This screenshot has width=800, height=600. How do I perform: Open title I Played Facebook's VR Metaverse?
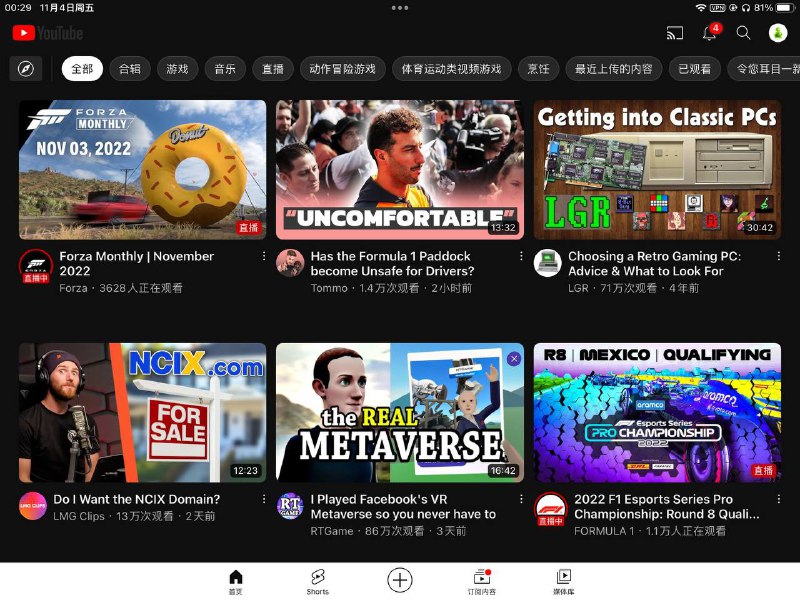pos(403,506)
